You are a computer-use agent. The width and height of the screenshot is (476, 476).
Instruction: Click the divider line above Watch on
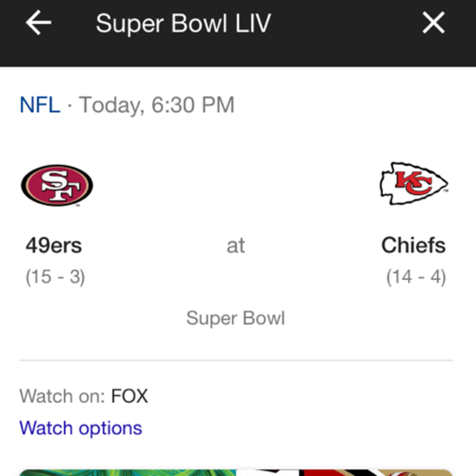tap(236, 360)
